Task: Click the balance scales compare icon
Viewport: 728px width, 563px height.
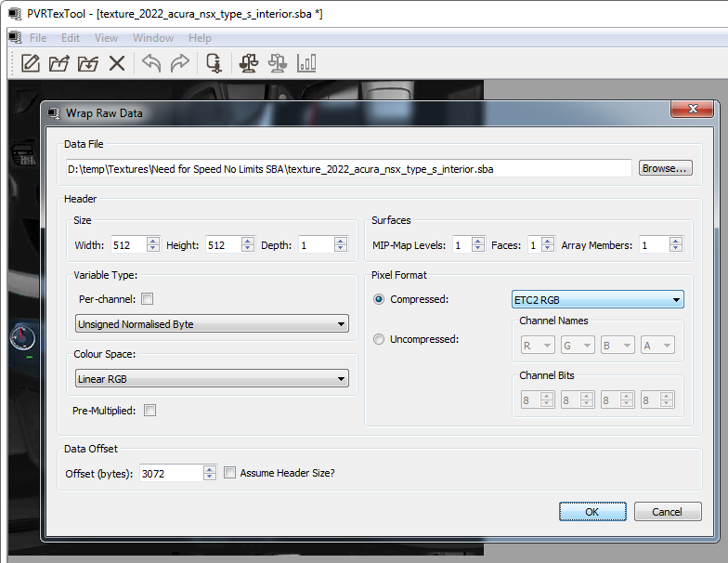Action: click(248, 63)
